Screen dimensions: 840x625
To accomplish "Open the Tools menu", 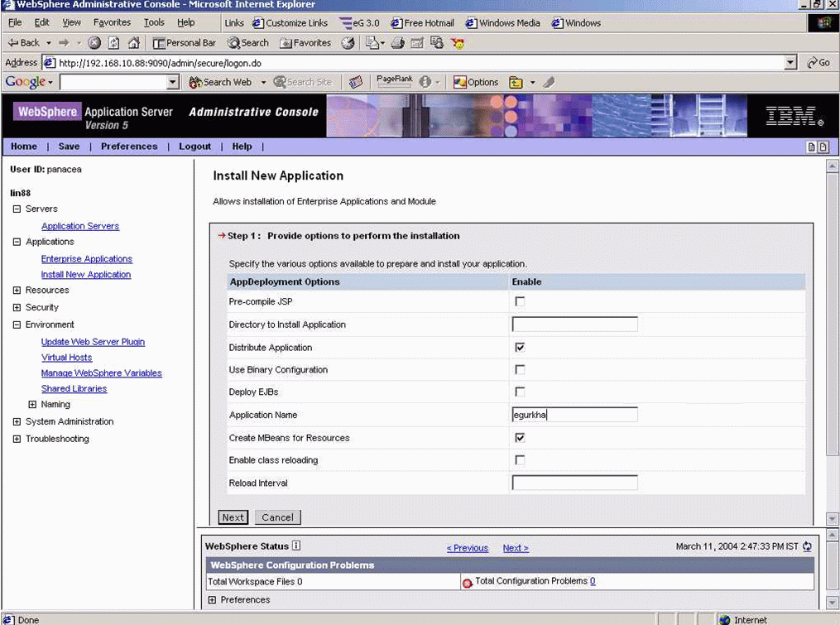I will click(x=154, y=22).
